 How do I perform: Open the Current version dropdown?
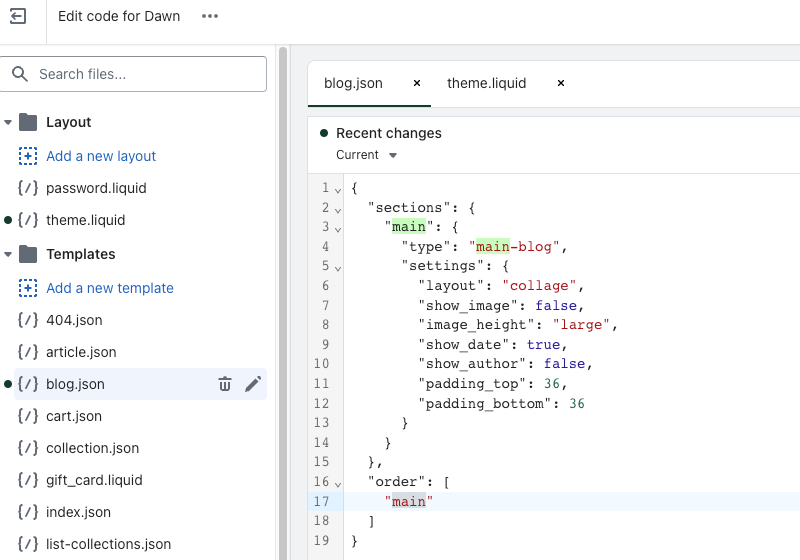coord(367,155)
